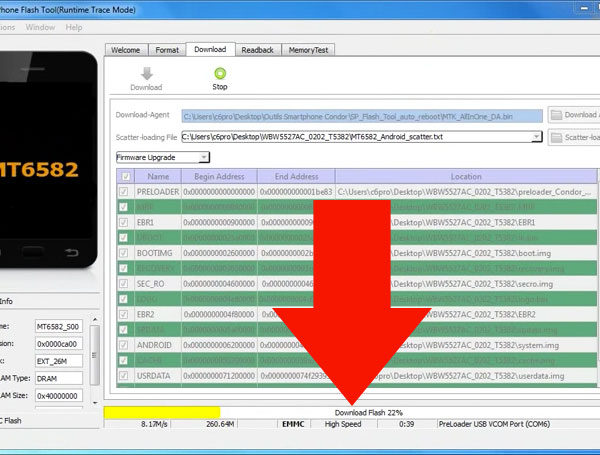Click the 0x0000ca00 version field
This screenshot has height=455, width=600.
click(x=59, y=344)
